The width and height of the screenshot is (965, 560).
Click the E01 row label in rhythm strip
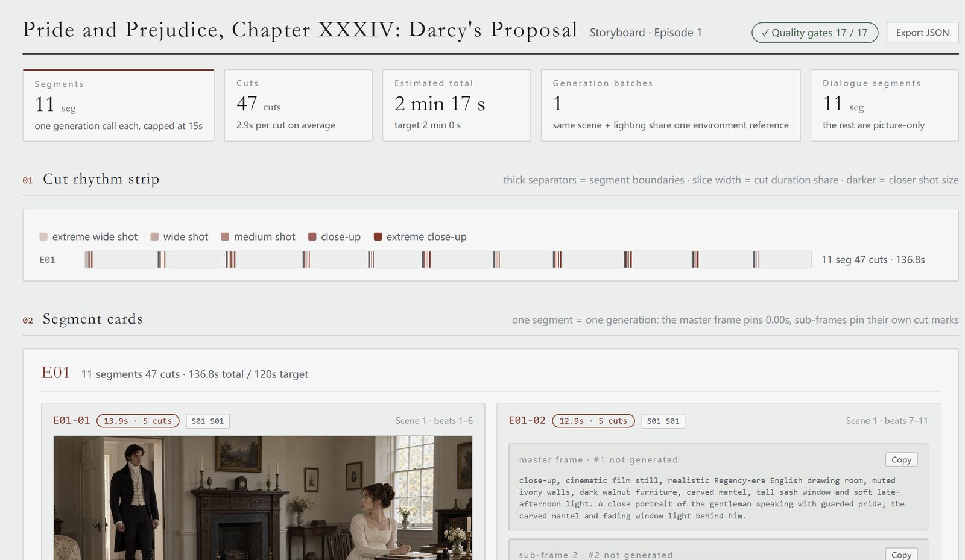[48, 260]
